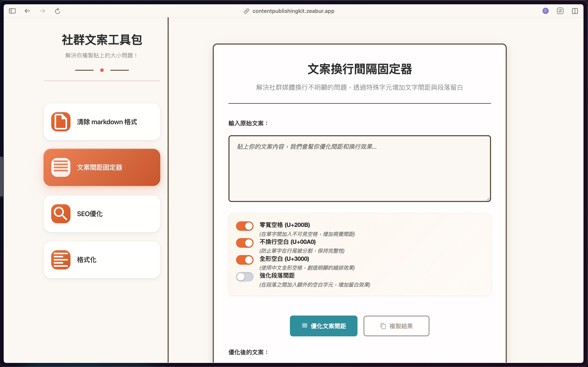Image resolution: width=588 pixels, height=367 pixels.
Task: Click the spacing fixer lines icon
Action: point(61,167)
